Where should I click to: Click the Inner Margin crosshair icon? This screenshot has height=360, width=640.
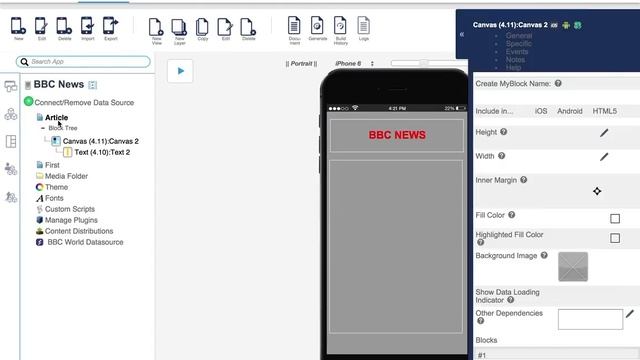(x=597, y=191)
